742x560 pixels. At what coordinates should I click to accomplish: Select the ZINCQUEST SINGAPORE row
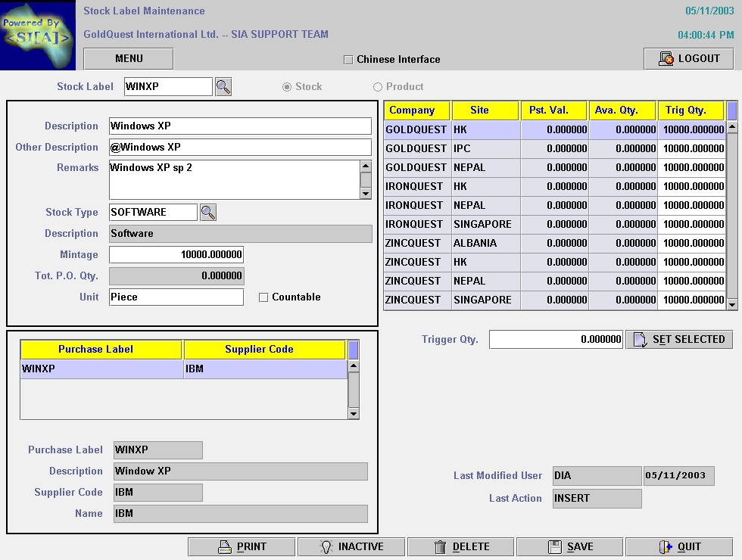tap(554, 300)
